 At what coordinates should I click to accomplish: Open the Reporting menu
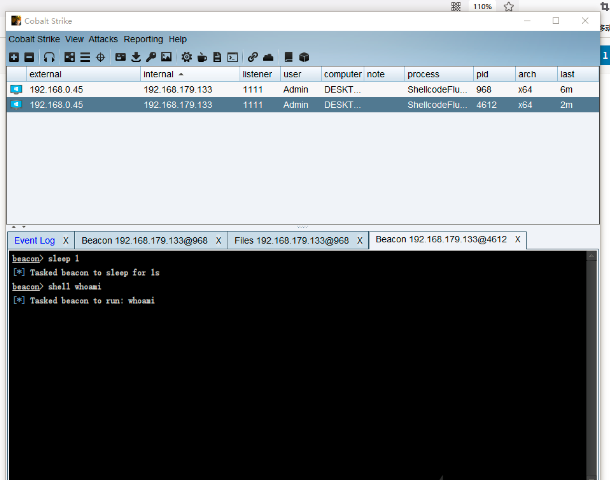tap(143, 39)
